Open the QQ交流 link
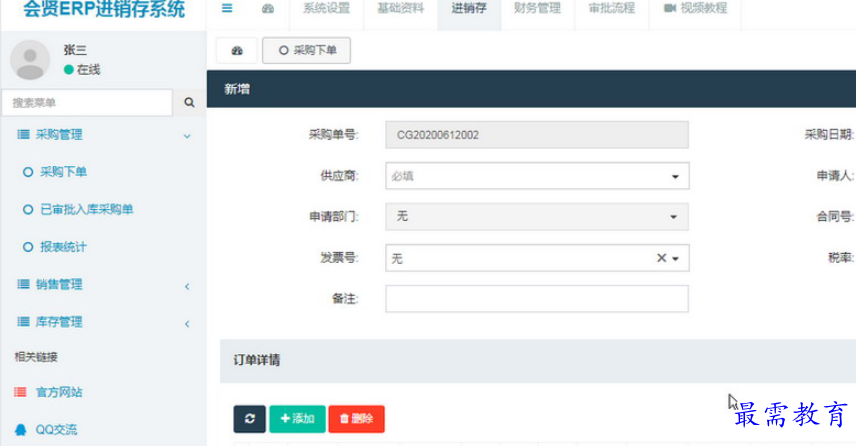The width and height of the screenshot is (856, 446). click(56, 430)
